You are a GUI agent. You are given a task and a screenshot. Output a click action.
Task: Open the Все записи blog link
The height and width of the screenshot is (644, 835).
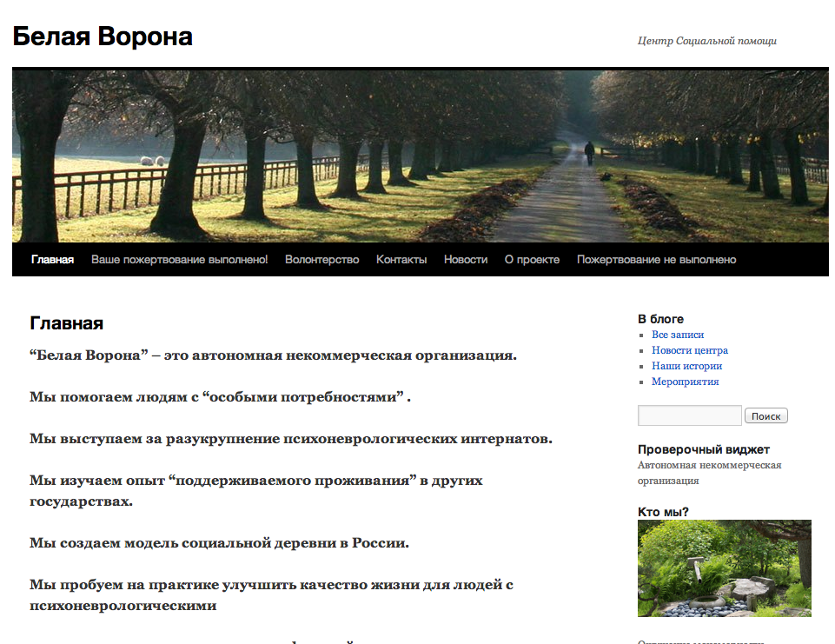[678, 335]
